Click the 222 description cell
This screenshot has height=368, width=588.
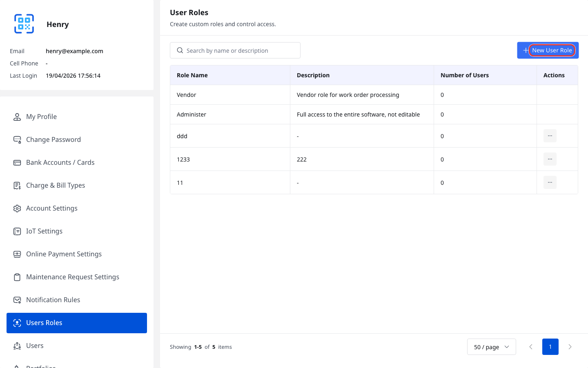362,159
